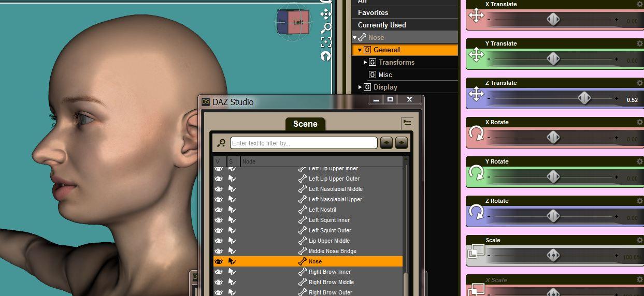Switch to the Scene tab

(305, 124)
